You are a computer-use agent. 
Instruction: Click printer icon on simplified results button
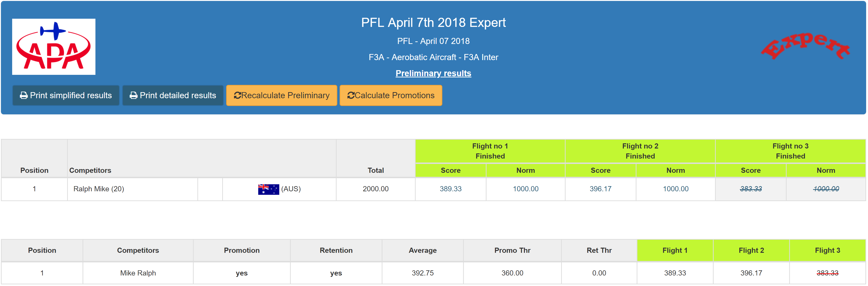(x=24, y=96)
